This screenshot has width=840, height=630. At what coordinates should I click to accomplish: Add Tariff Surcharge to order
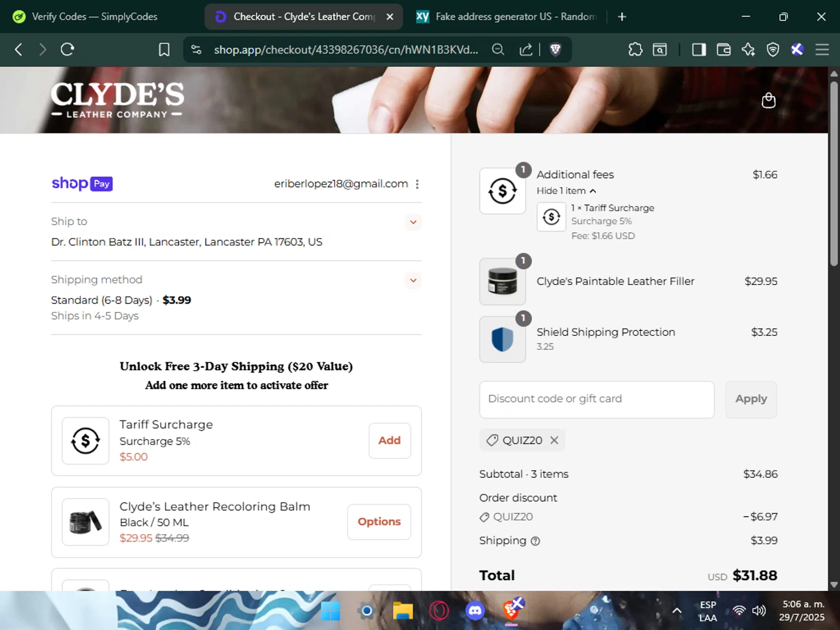click(390, 441)
